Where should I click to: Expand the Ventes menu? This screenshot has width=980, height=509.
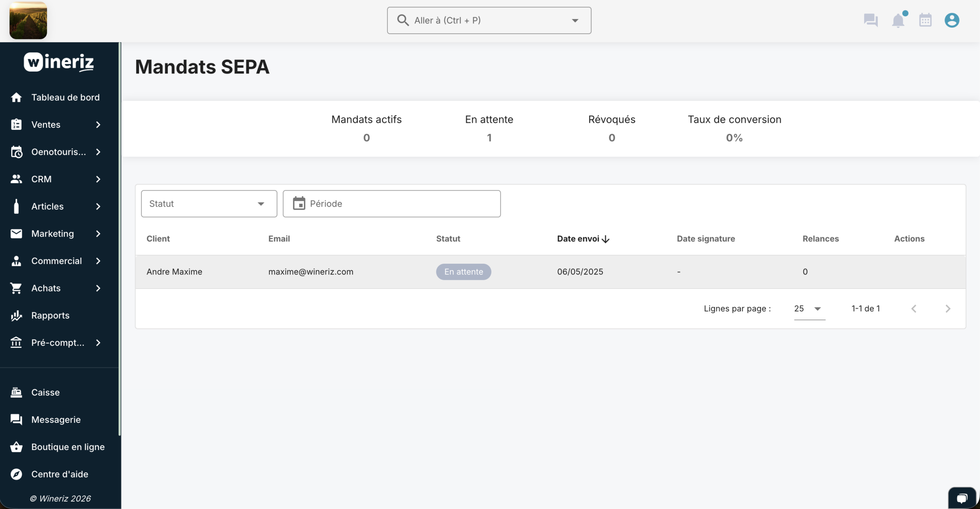pos(46,124)
